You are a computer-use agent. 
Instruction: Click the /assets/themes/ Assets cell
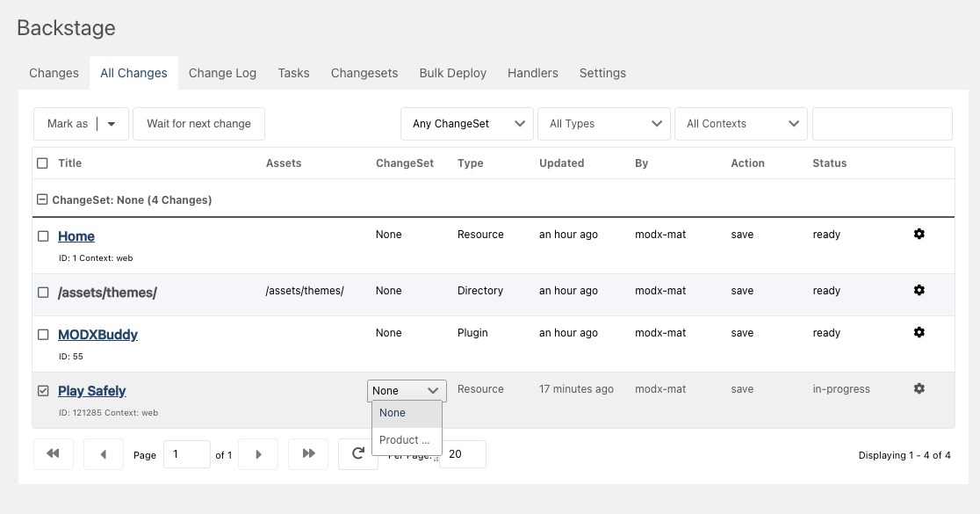[x=305, y=291]
